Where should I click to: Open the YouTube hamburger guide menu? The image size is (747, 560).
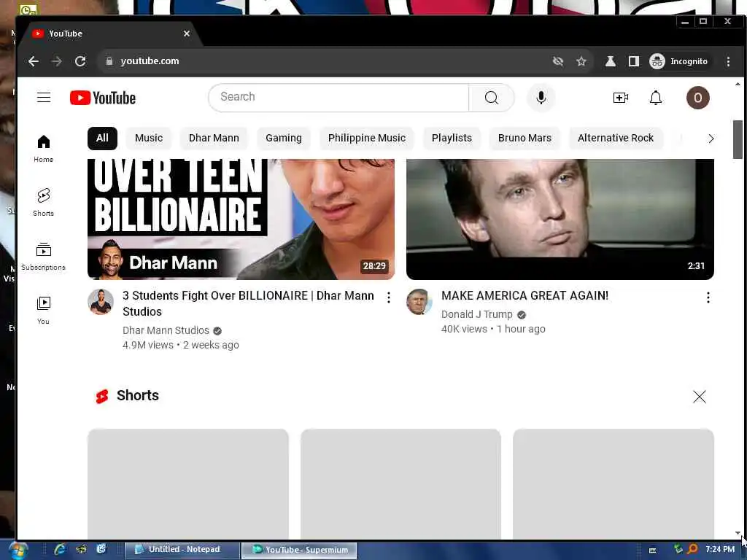coord(43,98)
